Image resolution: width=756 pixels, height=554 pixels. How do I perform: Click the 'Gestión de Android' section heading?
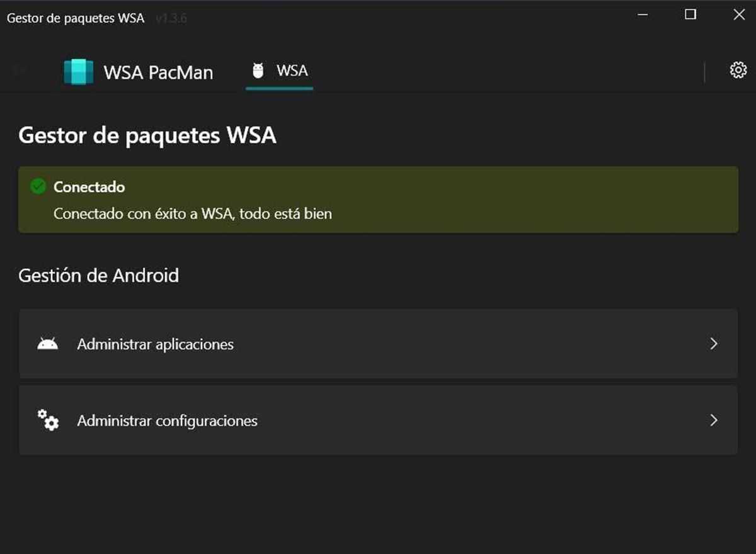click(x=98, y=275)
